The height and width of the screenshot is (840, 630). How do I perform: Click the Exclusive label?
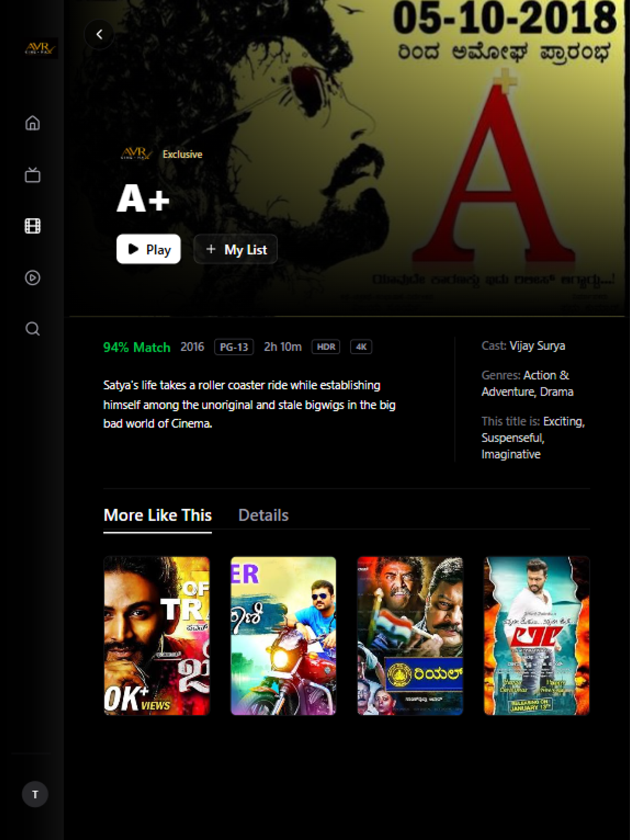pos(183,154)
